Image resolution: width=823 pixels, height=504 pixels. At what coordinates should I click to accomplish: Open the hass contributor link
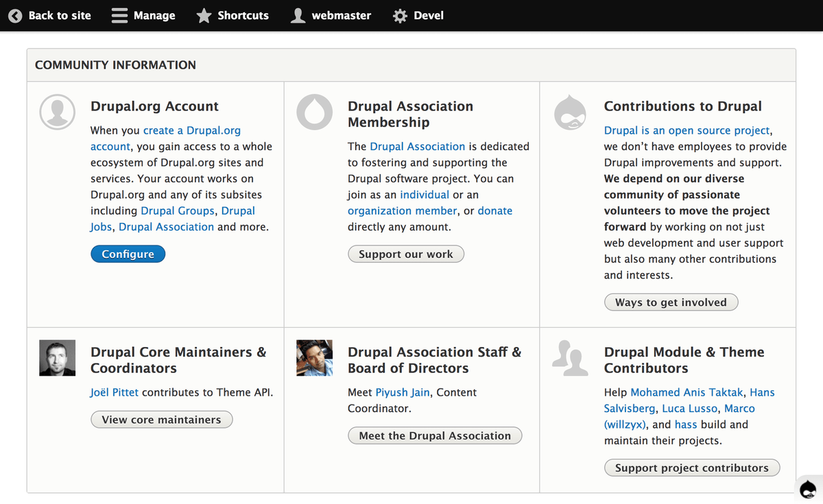(x=686, y=424)
